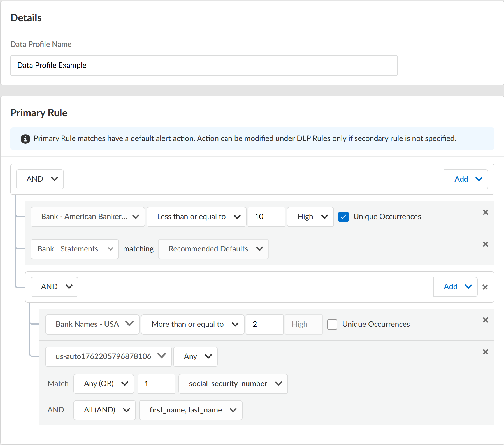Open the top-level Add menu
Viewport: 504px width, 445px height.
466,179
